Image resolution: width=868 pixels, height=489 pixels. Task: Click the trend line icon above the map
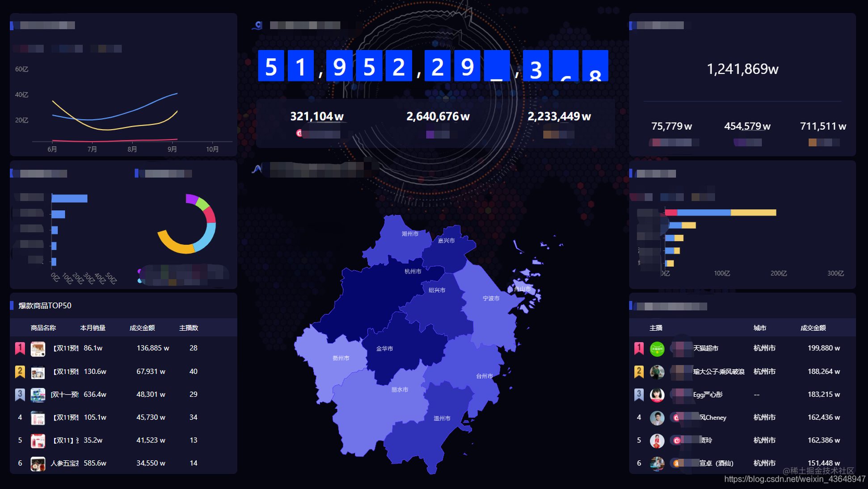pyautogui.click(x=257, y=169)
